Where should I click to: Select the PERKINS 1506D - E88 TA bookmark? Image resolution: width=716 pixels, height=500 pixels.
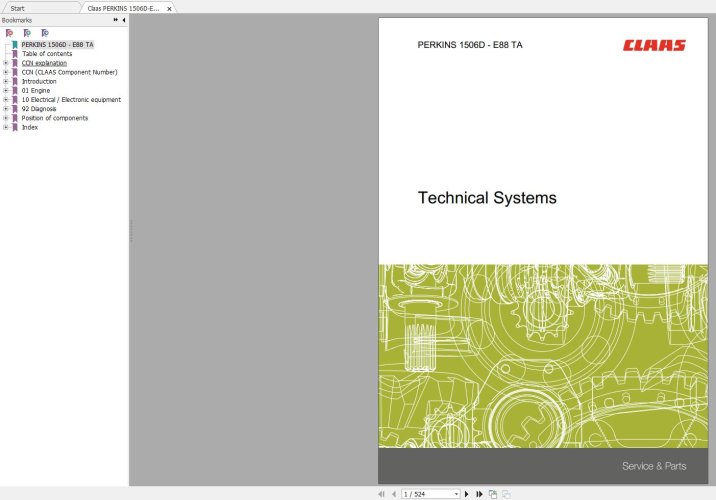tap(57, 45)
